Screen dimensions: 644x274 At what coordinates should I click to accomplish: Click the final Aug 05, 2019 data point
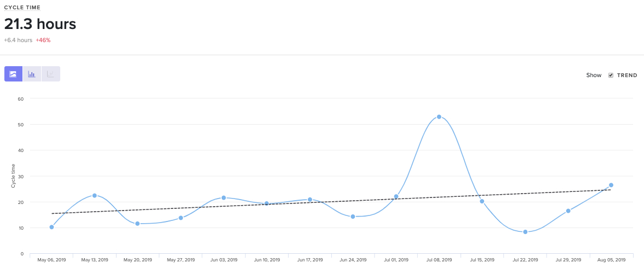[x=611, y=185]
